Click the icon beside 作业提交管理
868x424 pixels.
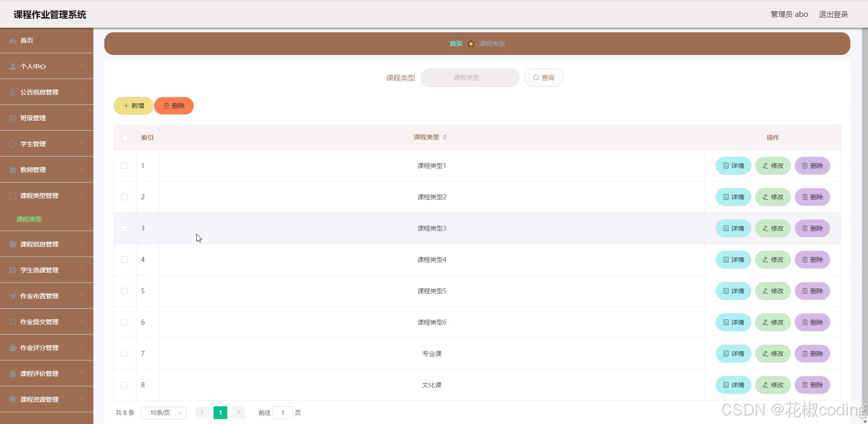[x=13, y=322]
